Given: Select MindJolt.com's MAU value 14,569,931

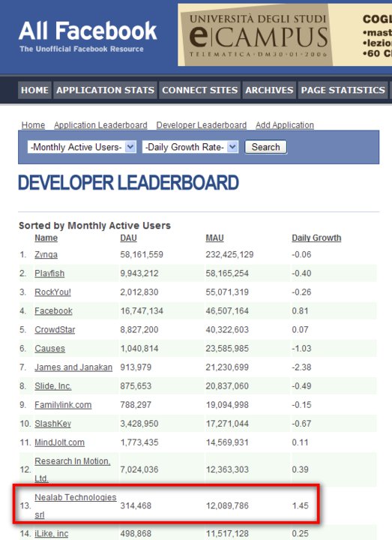Looking at the screenshot, I should [227, 442].
